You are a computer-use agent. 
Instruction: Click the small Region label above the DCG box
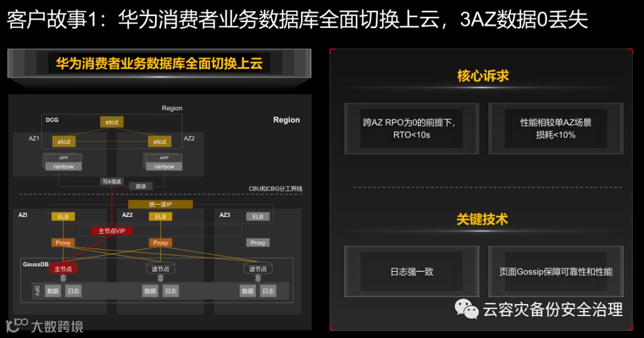point(172,108)
